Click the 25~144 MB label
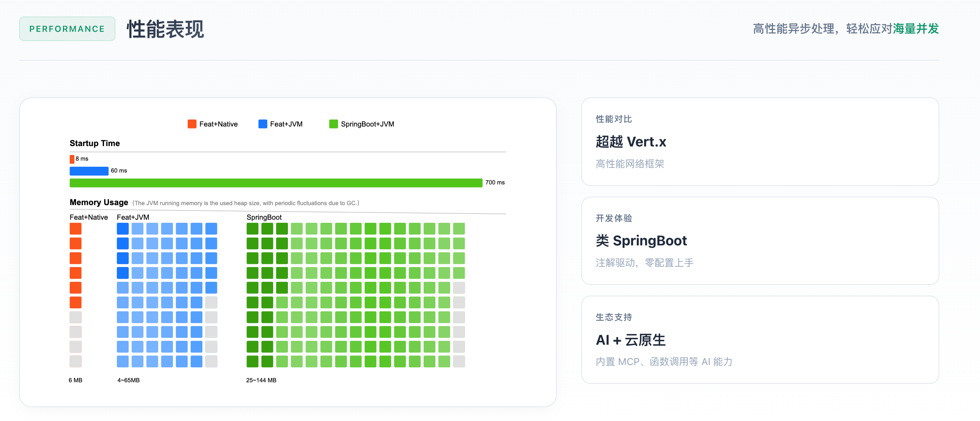980x421 pixels. point(261,380)
